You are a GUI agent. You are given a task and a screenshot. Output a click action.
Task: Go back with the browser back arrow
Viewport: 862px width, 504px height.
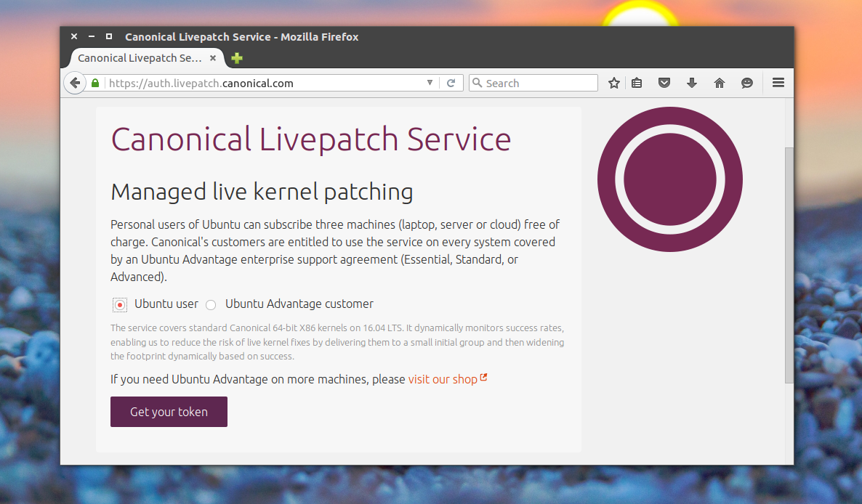pos(75,83)
